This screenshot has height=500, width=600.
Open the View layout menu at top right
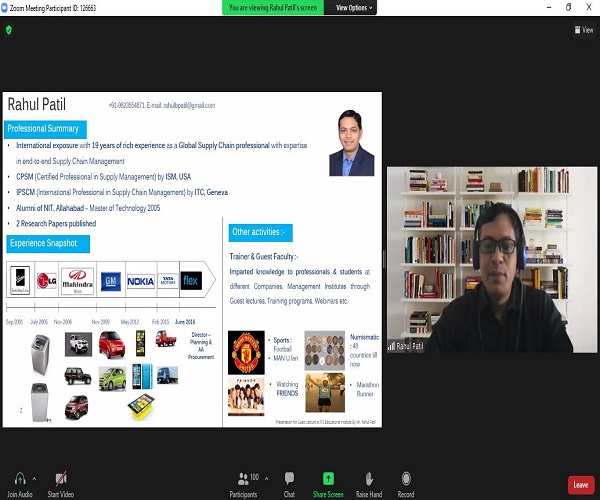[x=584, y=30]
